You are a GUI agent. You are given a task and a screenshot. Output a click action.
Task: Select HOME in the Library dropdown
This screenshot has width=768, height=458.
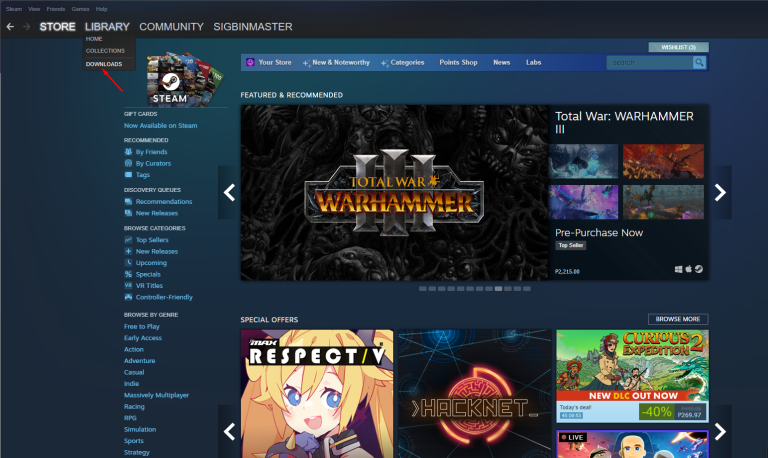94,39
